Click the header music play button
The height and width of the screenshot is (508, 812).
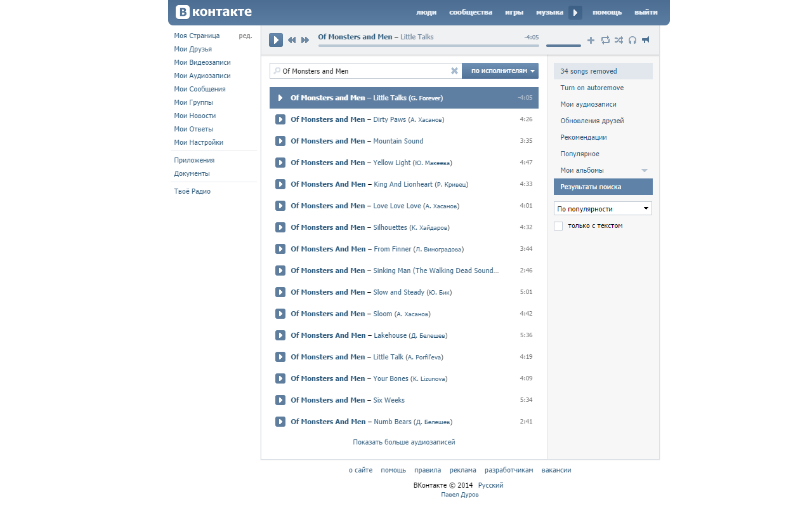click(575, 13)
